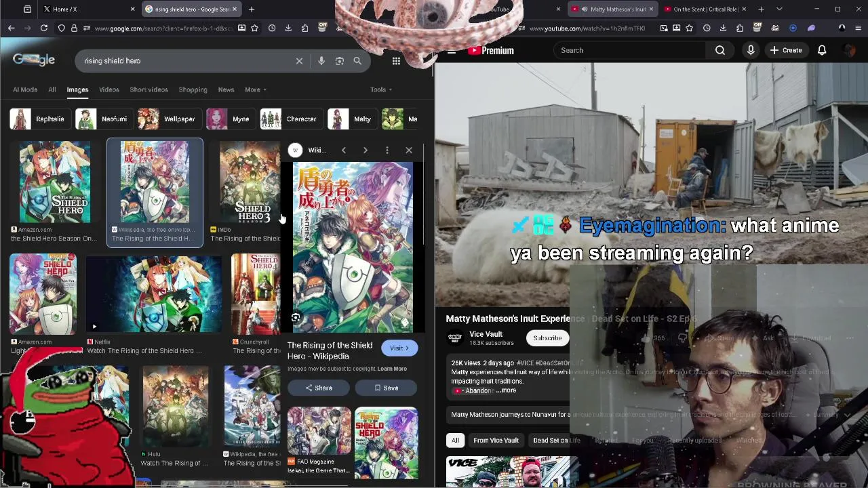The image size is (868, 488).
Task: Open the Firefox hamburger menu in the YouTube window
Action: pos(859,28)
